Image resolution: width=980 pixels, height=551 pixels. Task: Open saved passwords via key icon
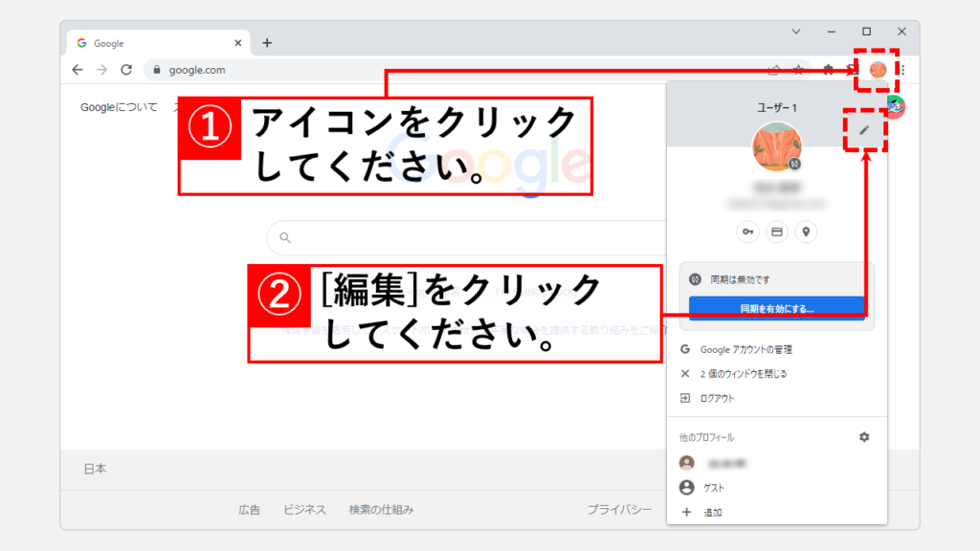tap(746, 231)
